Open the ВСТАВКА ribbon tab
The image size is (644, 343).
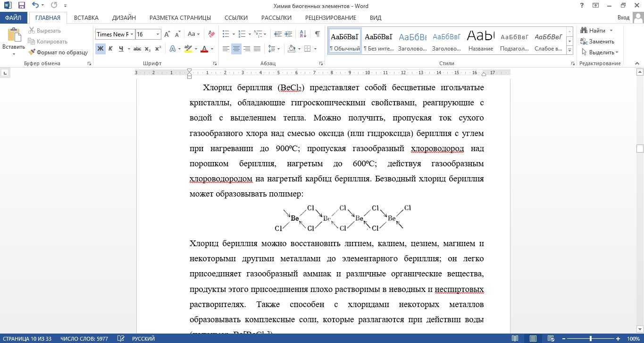tap(86, 17)
